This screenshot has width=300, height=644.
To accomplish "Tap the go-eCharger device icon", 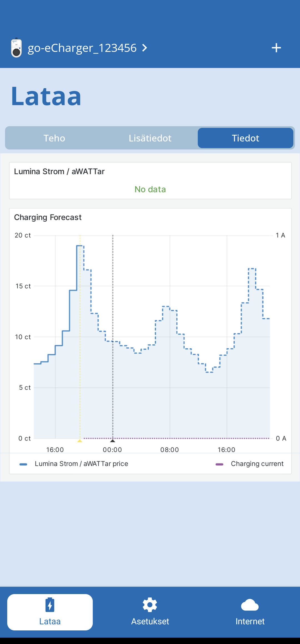I will pos(16,48).
